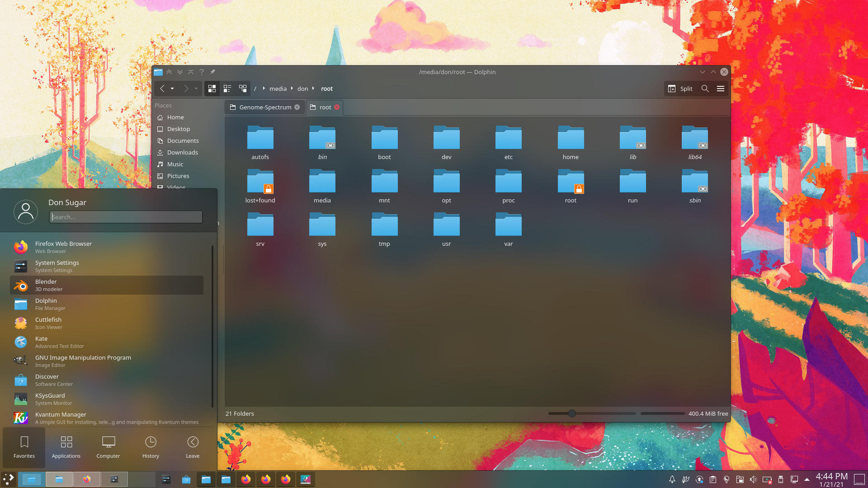This screenshot has width=868, height=488.
Task: Launch Firefox Web Browser from favorites
Action: pyautogui.click(x=107, y=247)
